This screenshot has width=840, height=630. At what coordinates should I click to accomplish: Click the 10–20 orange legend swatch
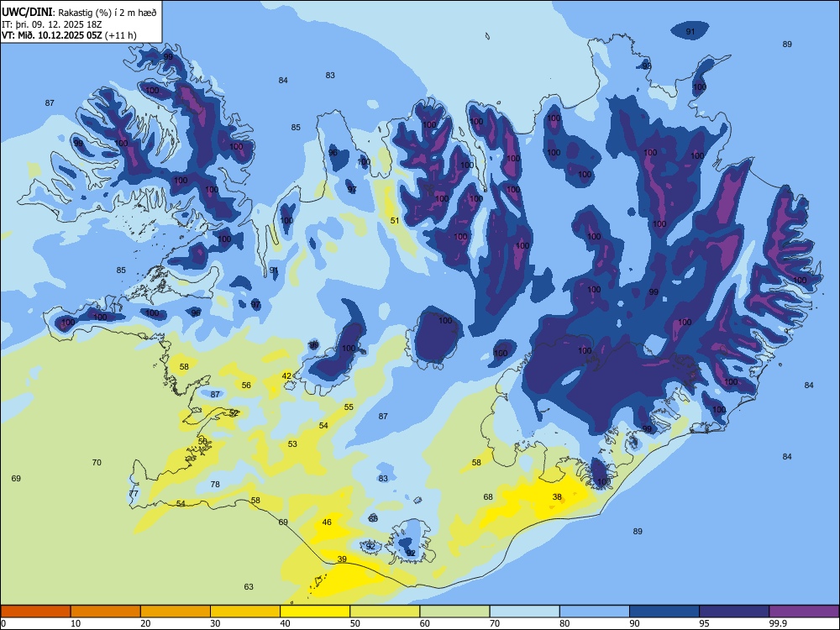tap(106, 612)
